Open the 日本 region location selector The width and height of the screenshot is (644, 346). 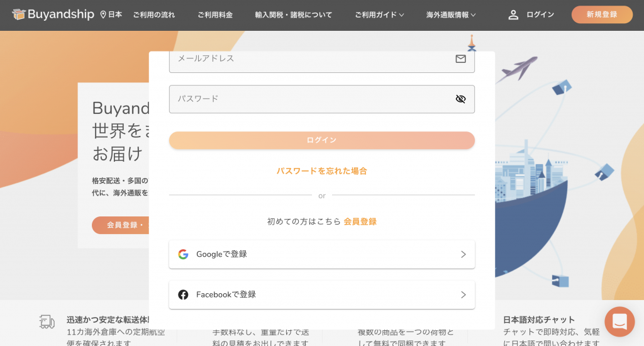pos(111,14)
